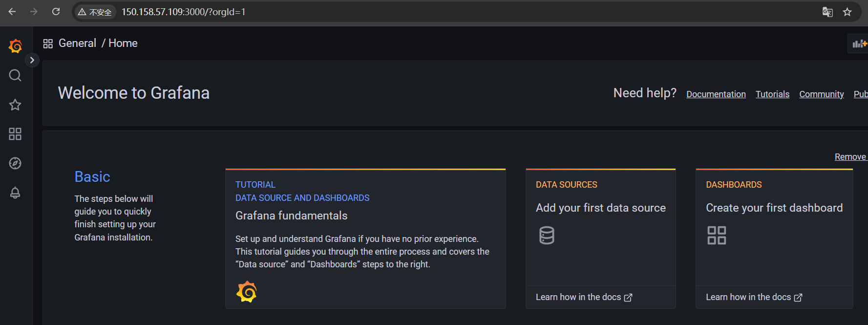Open the Grafana fundamentals tutorial card

[365, 239]
